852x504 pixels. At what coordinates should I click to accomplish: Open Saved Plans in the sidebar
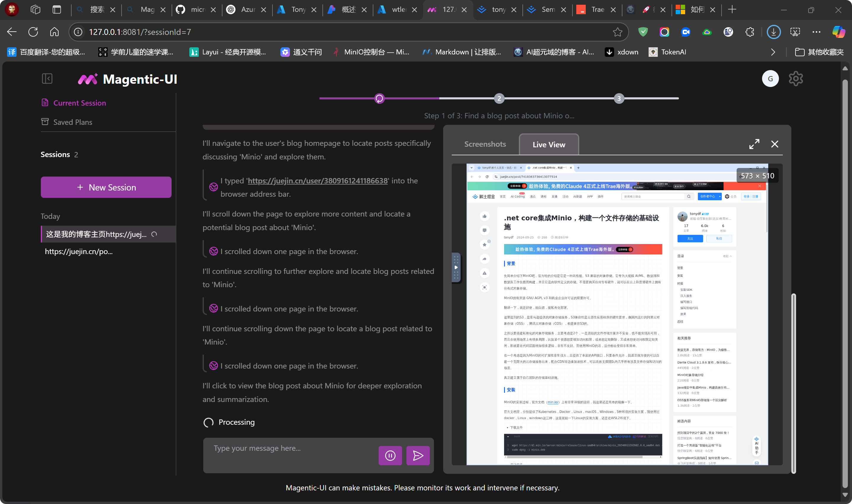pyautogui.click(x=72, y=122)
